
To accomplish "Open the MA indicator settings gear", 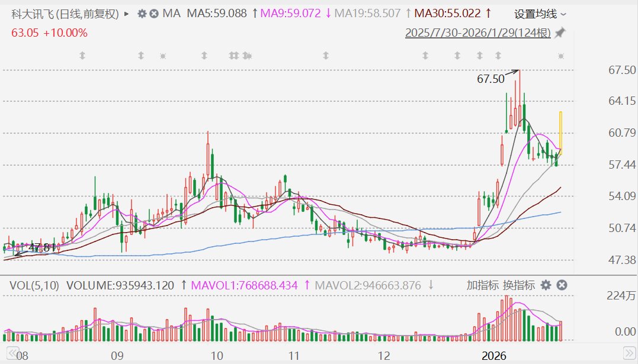I will [142, 14].
